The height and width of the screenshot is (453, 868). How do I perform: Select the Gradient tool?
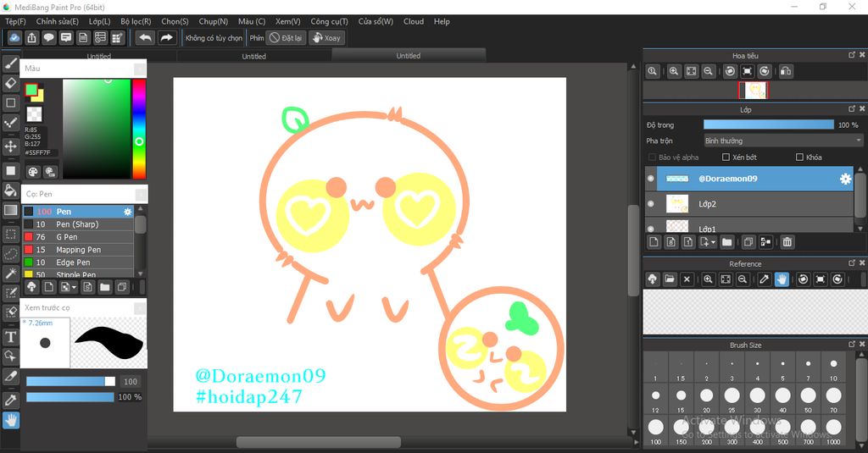point(10,210)
